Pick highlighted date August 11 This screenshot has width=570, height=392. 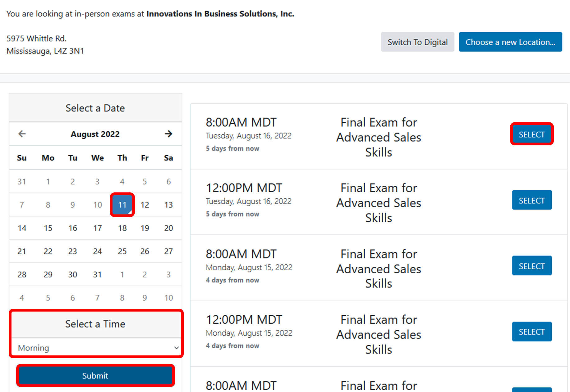[122, 205]
